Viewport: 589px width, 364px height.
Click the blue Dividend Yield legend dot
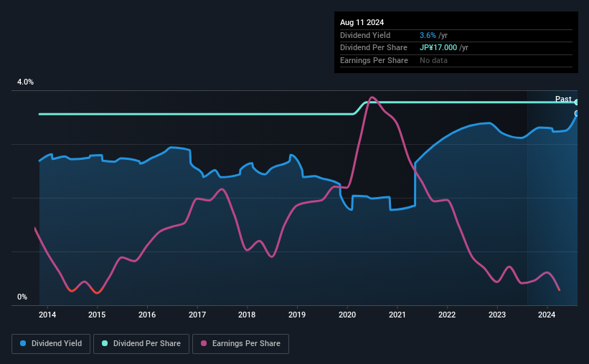tap(23, 343)
